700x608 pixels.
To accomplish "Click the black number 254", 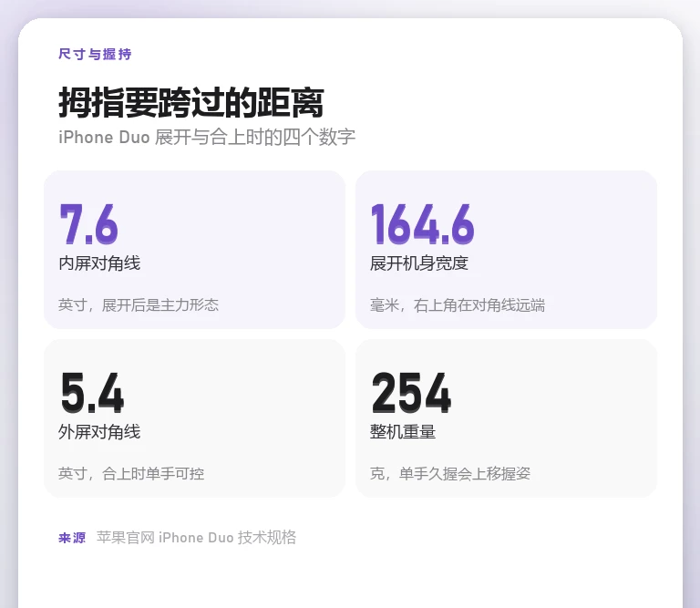I will [411, 393].
